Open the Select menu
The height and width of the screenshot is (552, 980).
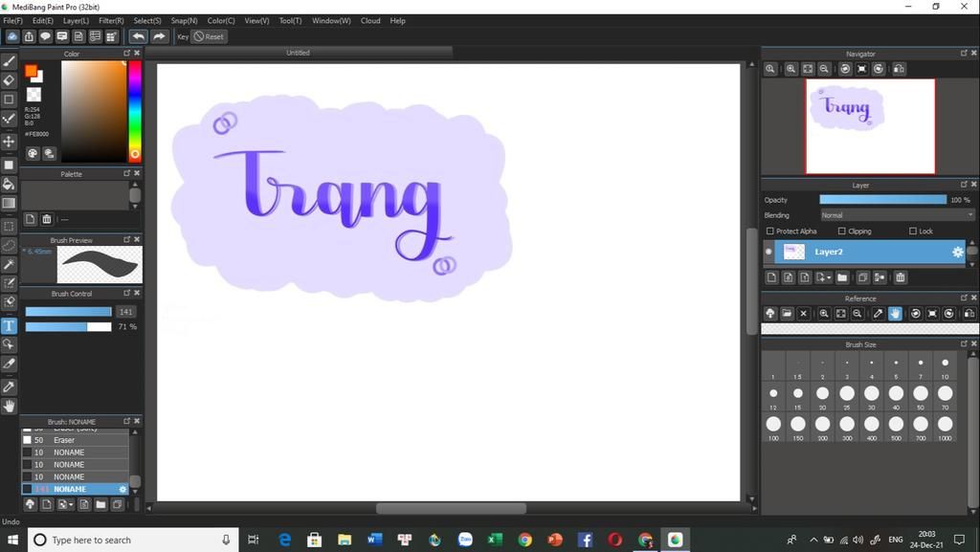point(146,21)
